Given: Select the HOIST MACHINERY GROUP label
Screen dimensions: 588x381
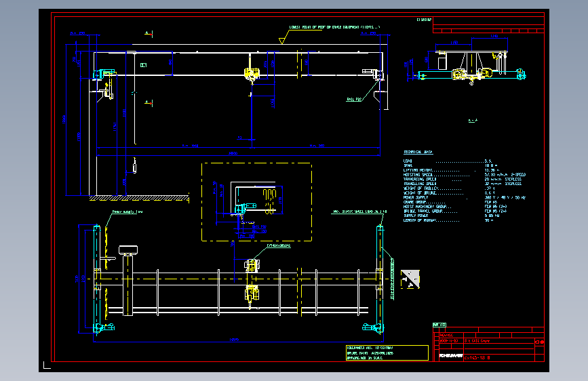Looking at the screenshot, I should (x=425, y=207).
